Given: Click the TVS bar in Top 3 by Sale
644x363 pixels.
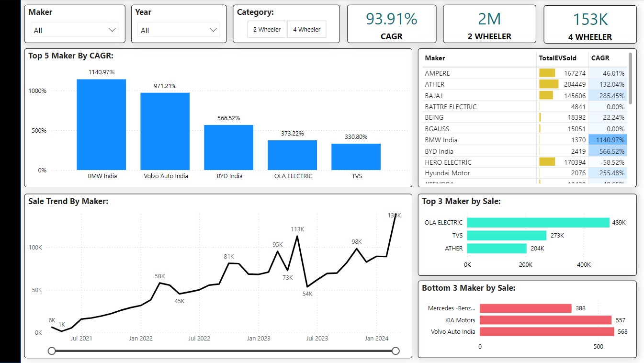Looking at the screenshot, I should click(x=507, y=236).
